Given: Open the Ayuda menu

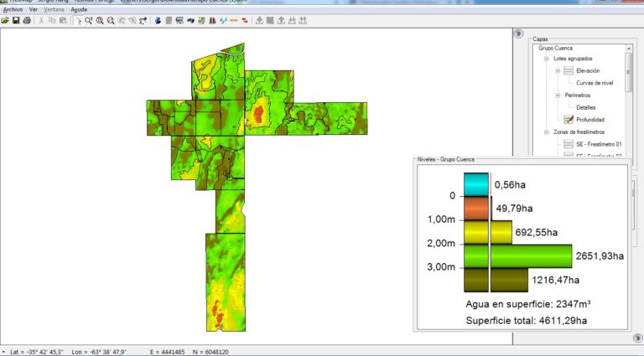Looking at the screenshot, I should pos(79,9).
